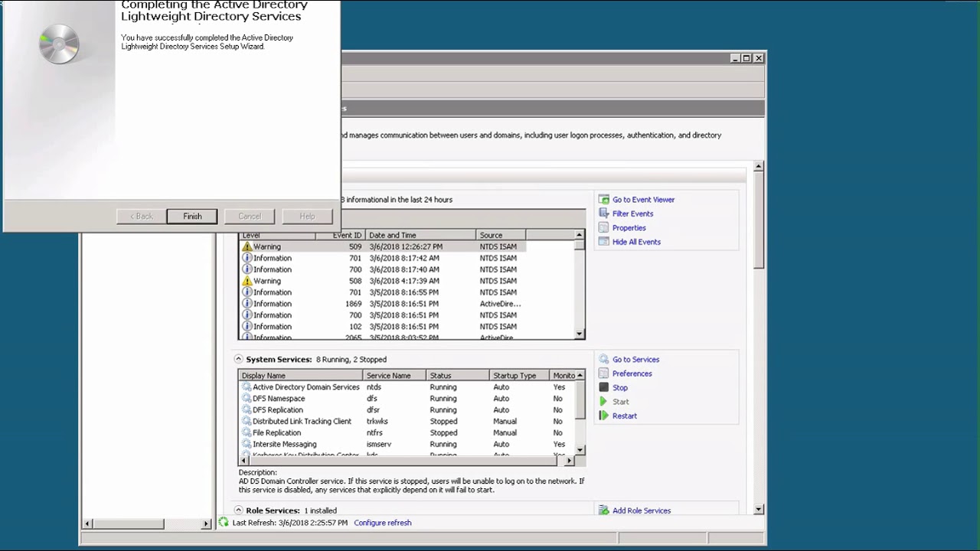
Task: Click Hide All Events link
Action: pyautogui.click(x=636, y=242)
